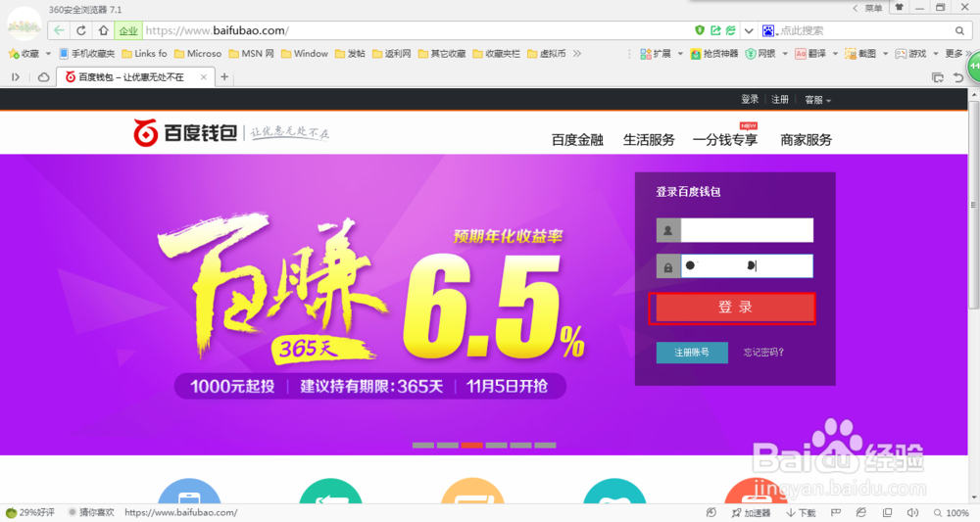Viewport: 980px width, 522px height.
Task: Open the 收藏 favorites star button
Action: click(x=24, y=54)
